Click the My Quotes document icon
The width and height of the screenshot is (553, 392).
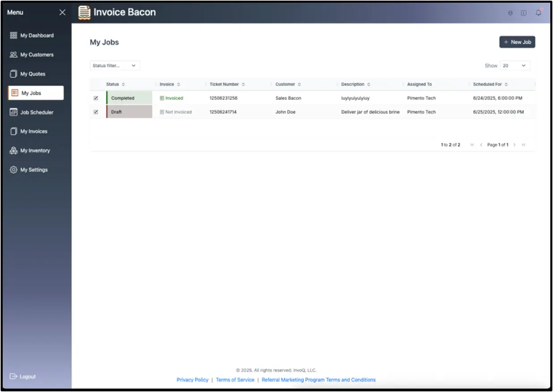click(13, 74)
